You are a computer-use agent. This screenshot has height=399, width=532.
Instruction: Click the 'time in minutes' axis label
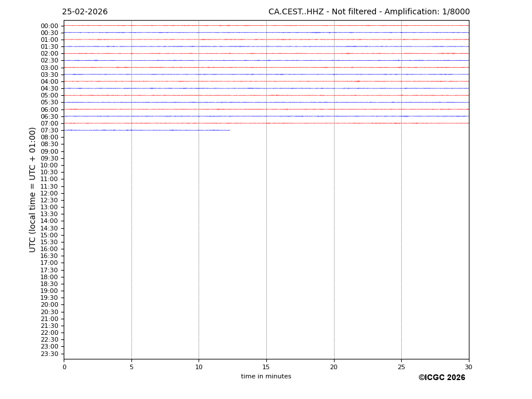pyautogui.click(x=266, y=377)
